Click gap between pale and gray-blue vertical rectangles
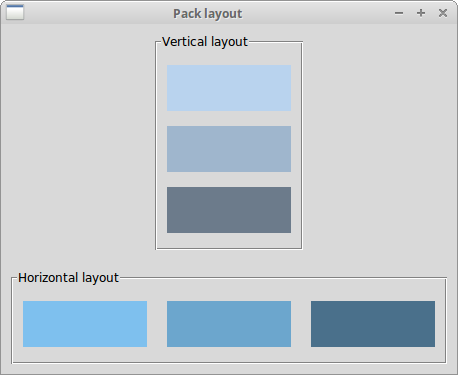The height and width of the screenshot is (375, 458). 229,118
